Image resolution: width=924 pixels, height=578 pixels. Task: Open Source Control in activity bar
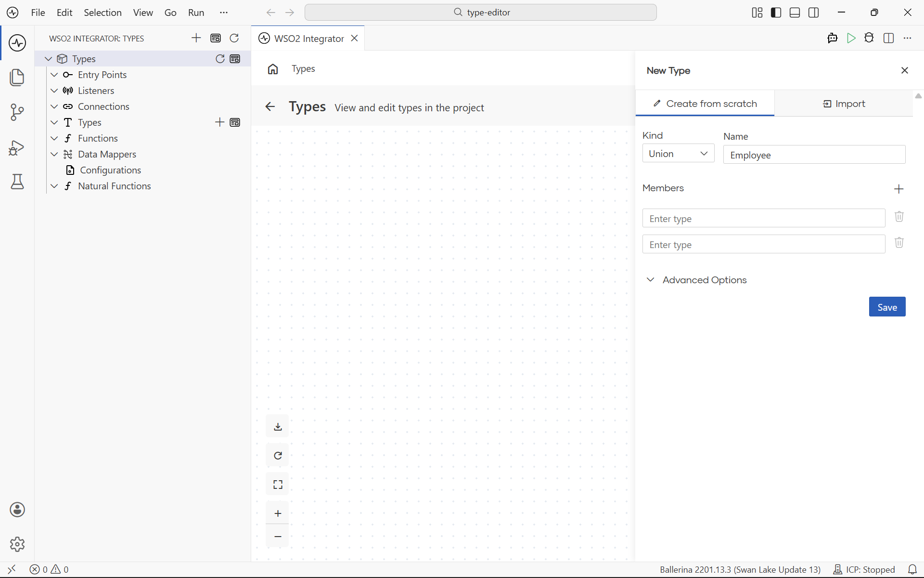pos(17,112)
